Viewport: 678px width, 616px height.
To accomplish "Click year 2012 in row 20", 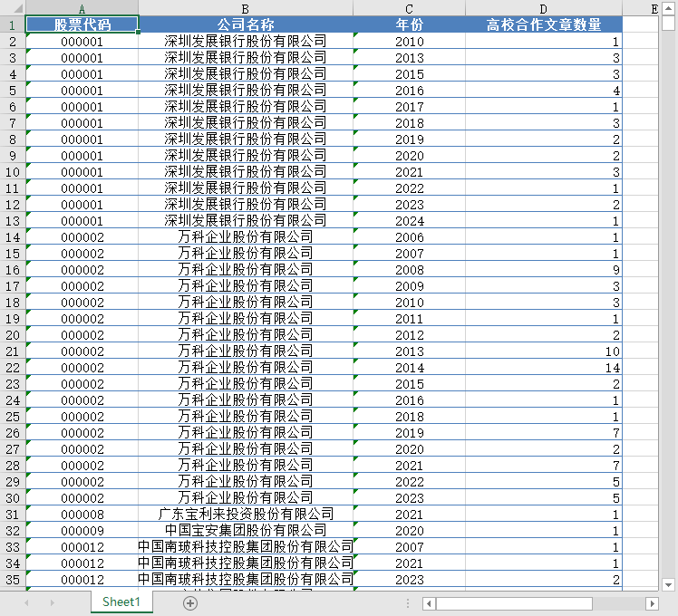I will tap(409, 335).
